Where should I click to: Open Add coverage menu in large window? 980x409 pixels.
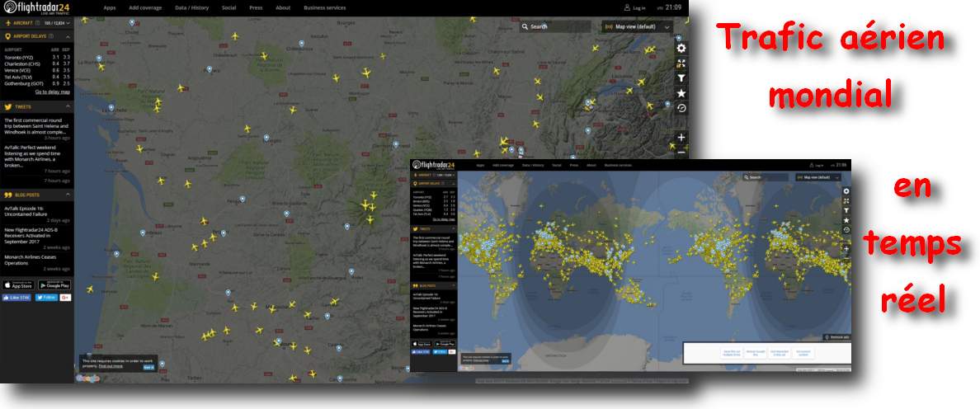click(x=145, y=8)
